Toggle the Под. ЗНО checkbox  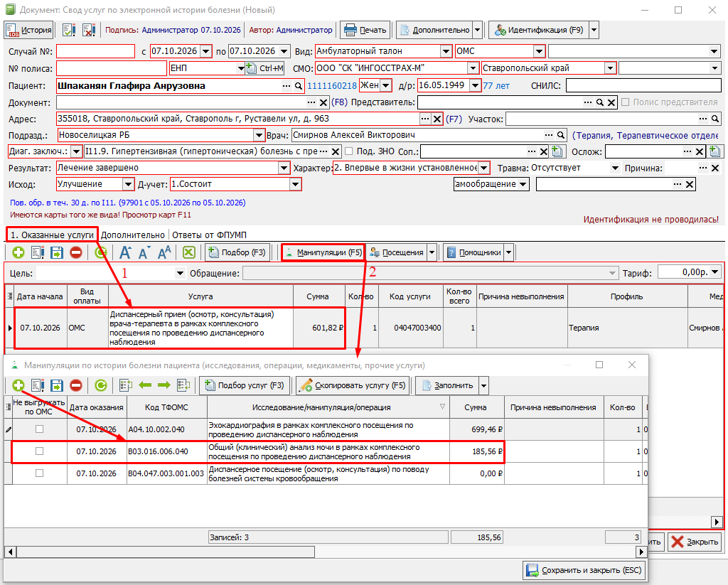click(x=349, y=151)
